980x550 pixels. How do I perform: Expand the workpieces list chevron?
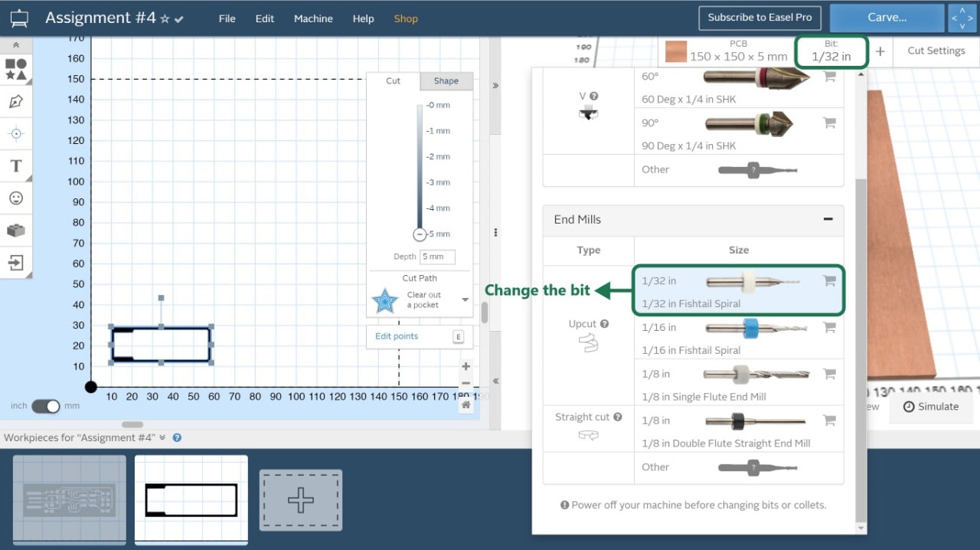point(162,438)
